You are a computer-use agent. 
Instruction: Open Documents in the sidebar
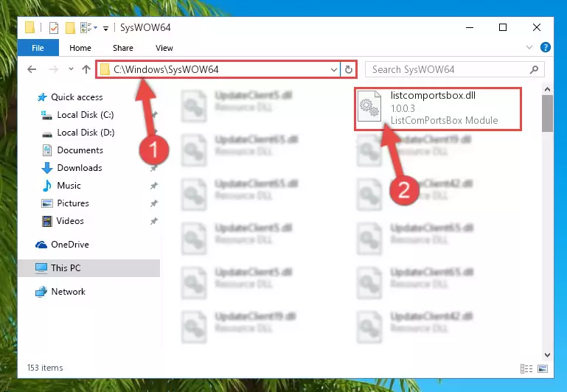[x=80, y=150]
